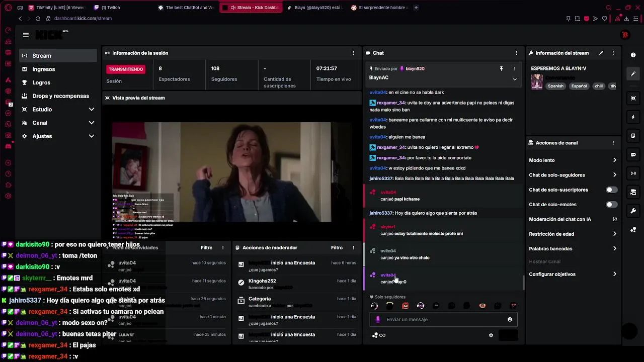Click the points dots icon in the right toolbar
The height and width of the screenshot is (362, 644).
633,230
